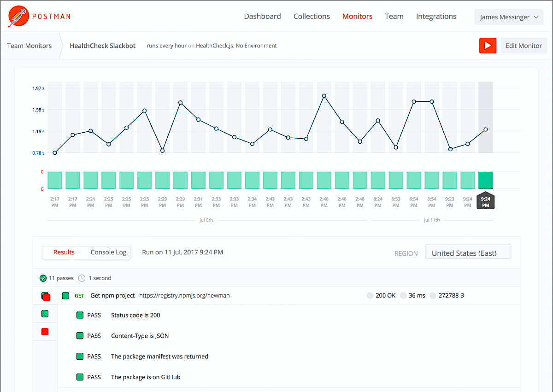Click the 11 passes text
This screenshot has height=392, width=553.
(61, 278)
